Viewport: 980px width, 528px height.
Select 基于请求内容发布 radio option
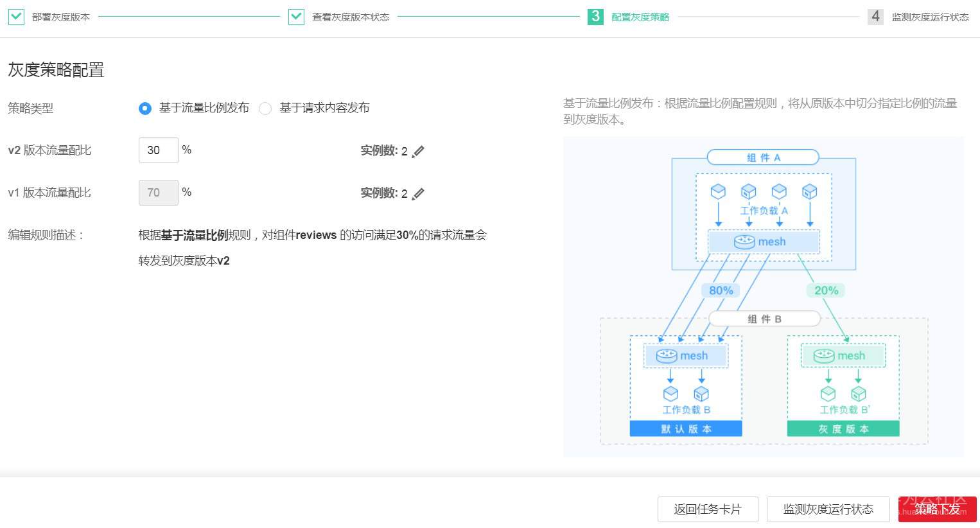(x=265, y=109)
